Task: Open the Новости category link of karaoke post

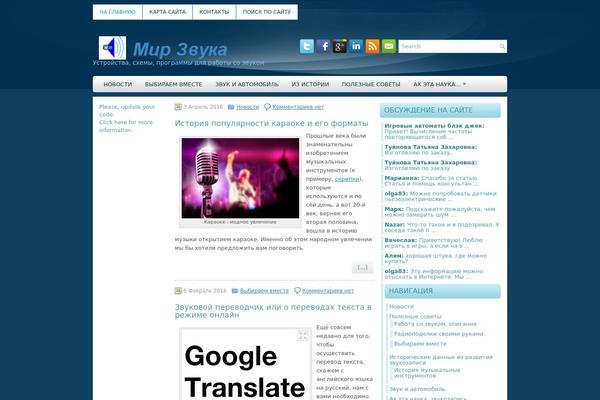Action: pyautogui.click(x=248, y=107)
